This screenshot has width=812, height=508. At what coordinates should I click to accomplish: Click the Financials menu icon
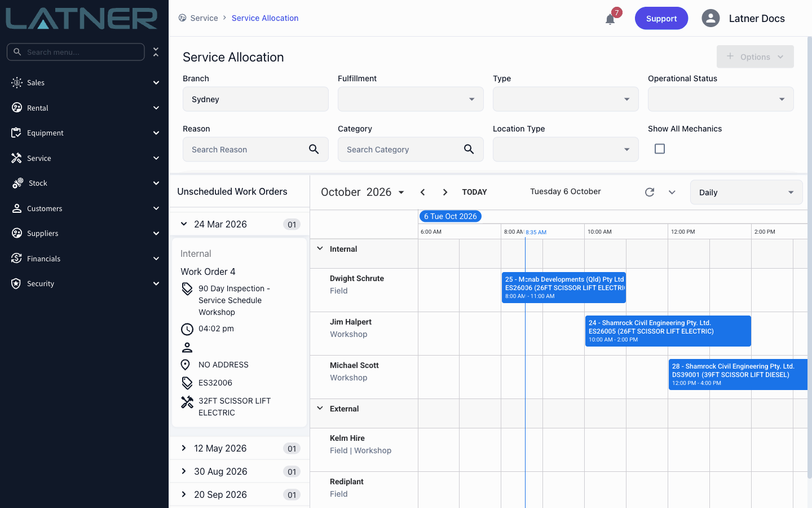click(17, 259)
